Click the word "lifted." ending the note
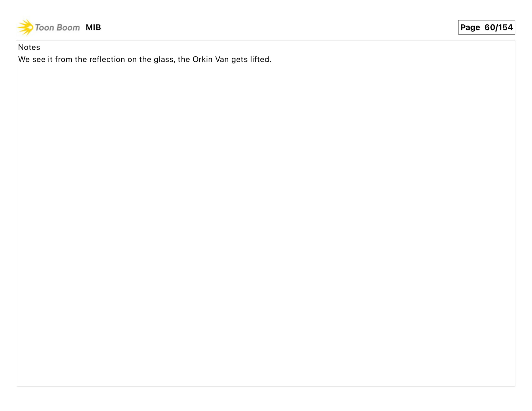The image size is (532, 411). click(x=261, y=60)
